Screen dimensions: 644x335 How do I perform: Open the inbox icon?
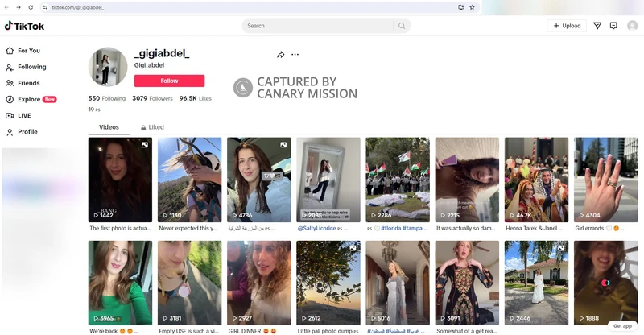point(613,26)
